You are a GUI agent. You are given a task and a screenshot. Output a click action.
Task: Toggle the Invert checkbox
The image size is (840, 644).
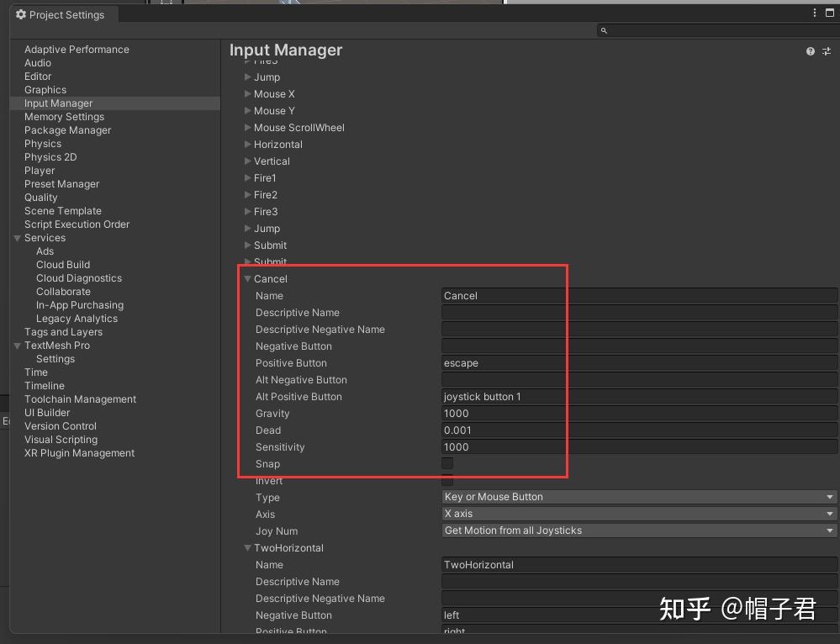coord(446,480)
